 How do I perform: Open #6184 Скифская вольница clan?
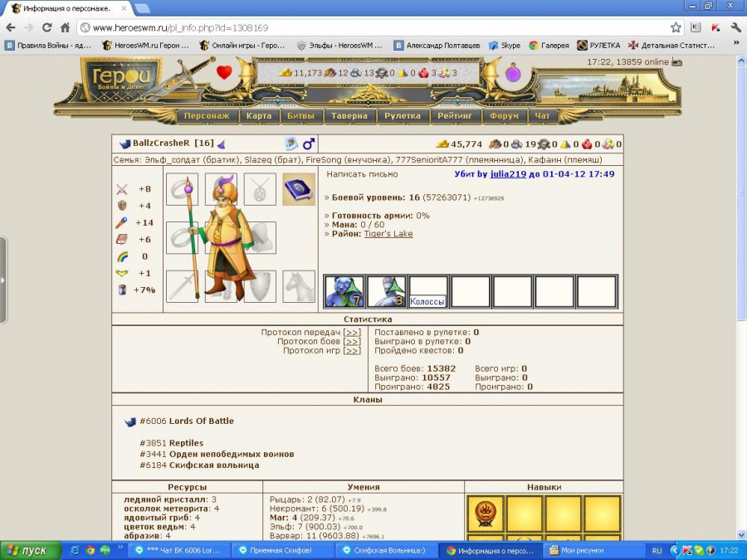(x=199, y=465)
